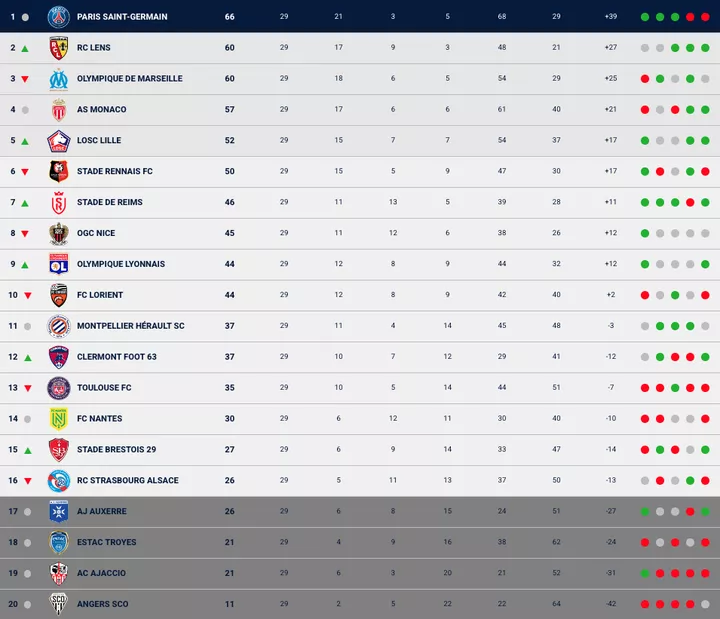Click the ESTAC Troyes club logo

(x=58, y=542)
